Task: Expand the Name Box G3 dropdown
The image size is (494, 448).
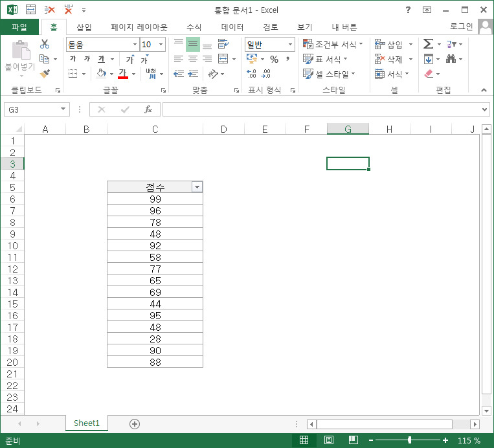Action: pyautogui.click(x=63, y=109)
